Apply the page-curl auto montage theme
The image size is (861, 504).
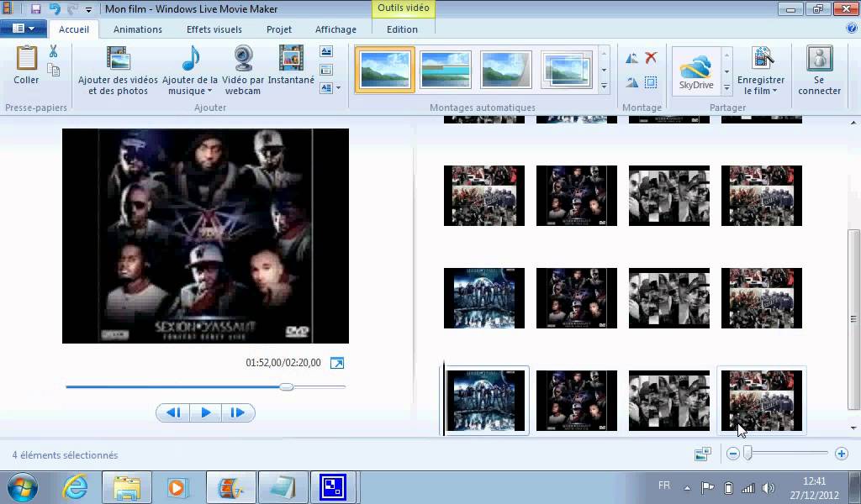[x=505, y=70]
